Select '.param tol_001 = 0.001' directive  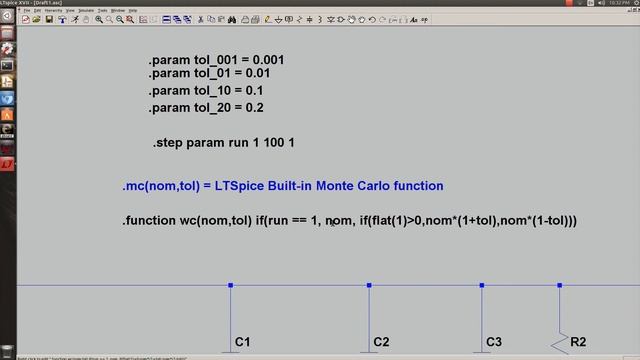tap(216, 60)
